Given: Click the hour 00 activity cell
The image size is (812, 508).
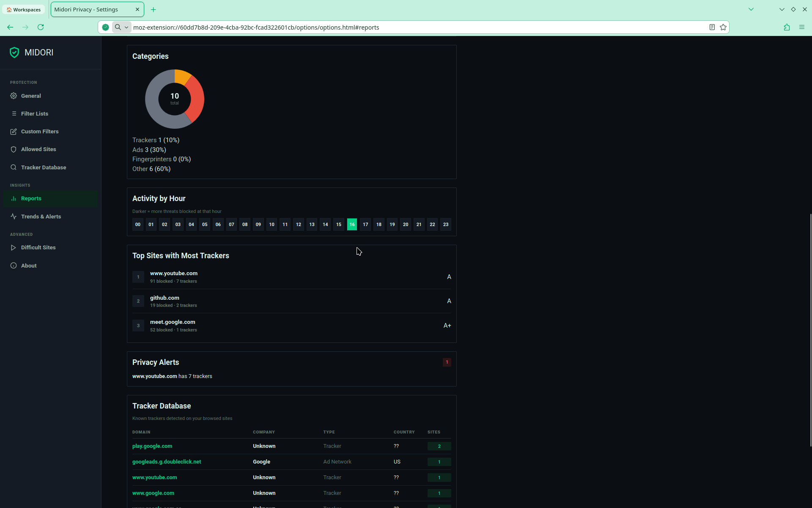Looking at the screenshot, I should tap(138, 224).
